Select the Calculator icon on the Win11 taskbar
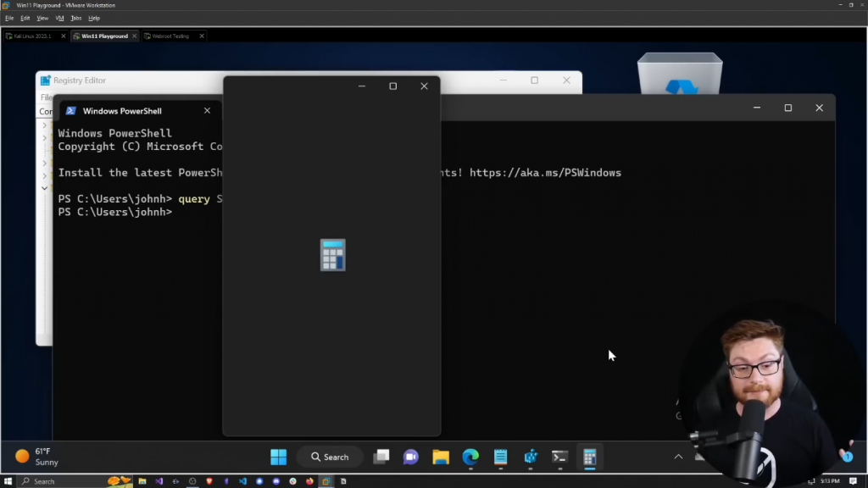This screenshot has width=868, height=488. coord(590,457)
